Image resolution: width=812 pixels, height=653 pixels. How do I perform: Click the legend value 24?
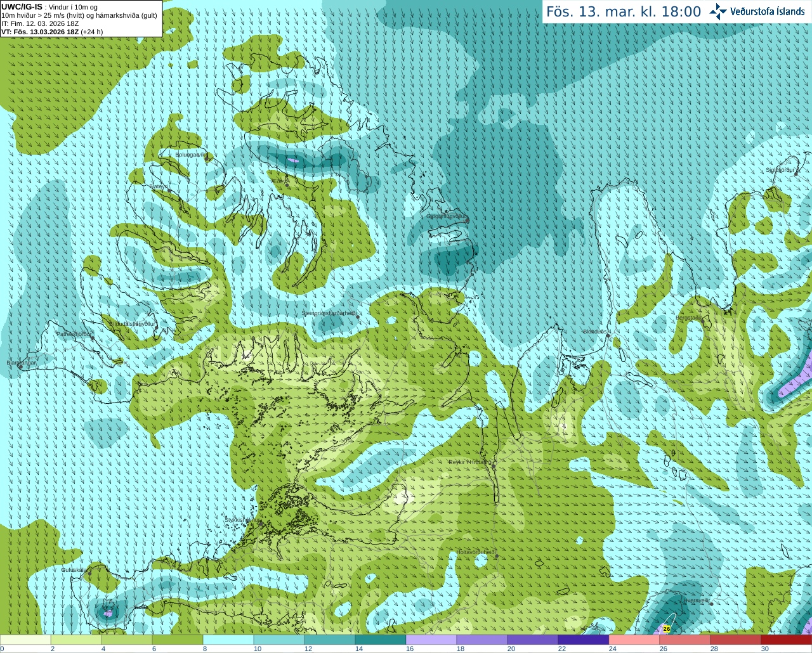pyautogui.click(x=612, y=649)
